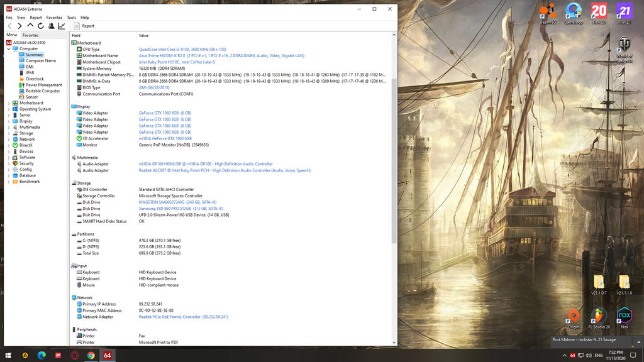This screenshot has width=644, height=362.
Task: Expand the Benchmark tree node
Action: pyautogui.click(x=9, y=182)
